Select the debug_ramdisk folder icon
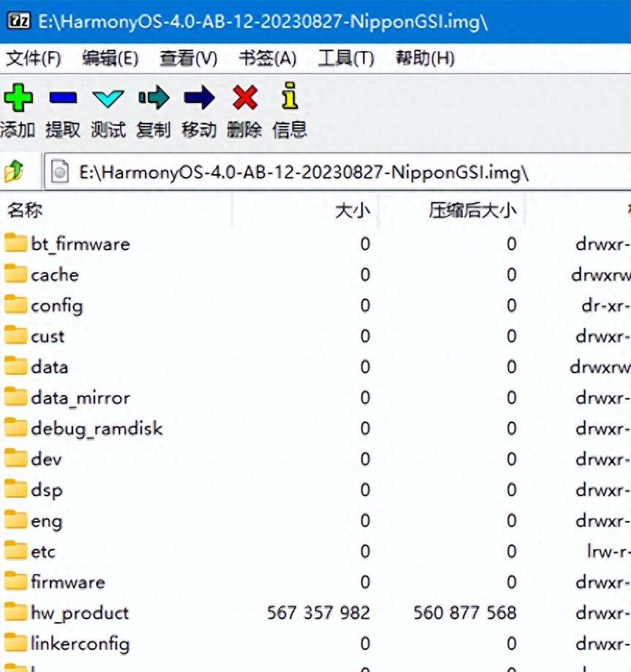Viewport: 631px width, 672px height. [16, 428]
